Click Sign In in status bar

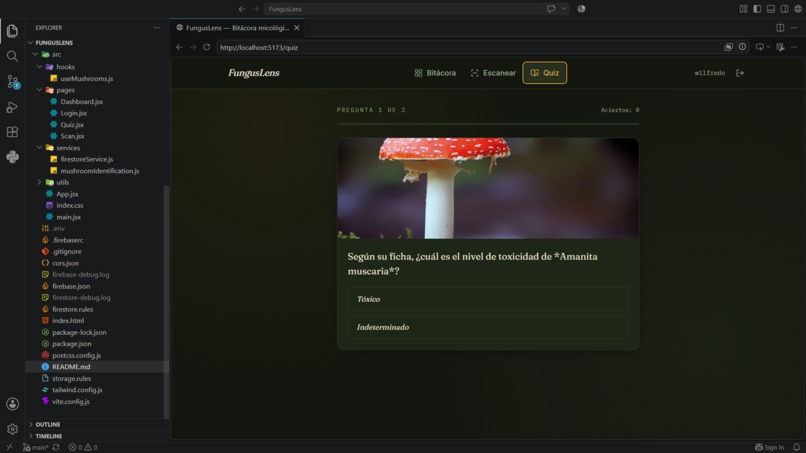770,447
